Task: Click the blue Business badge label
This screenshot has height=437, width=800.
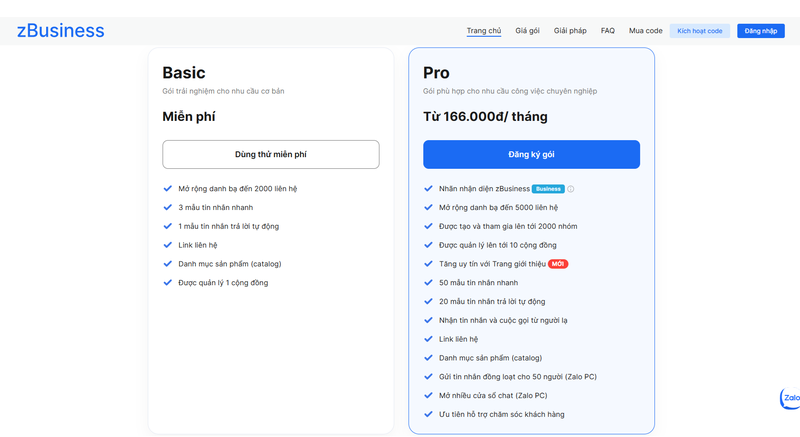Action: 548,189
